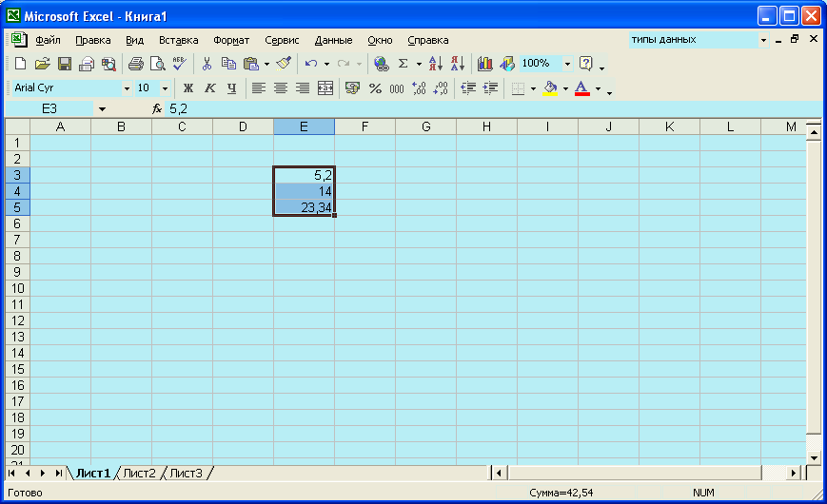The height and width of the screenshot is (504, 827).
Task: Align text left
Action: [x=259, y=88]
